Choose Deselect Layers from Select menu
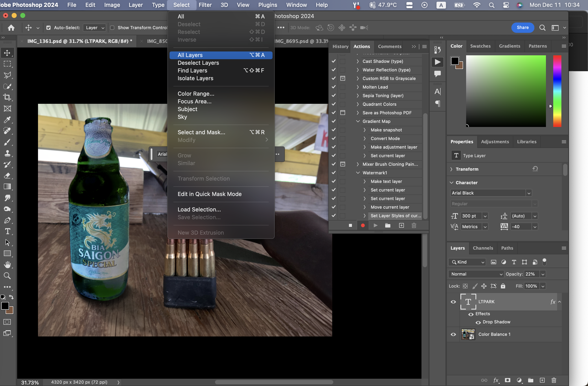The height and width of the screenshot is (386, 588). (198, 63)
